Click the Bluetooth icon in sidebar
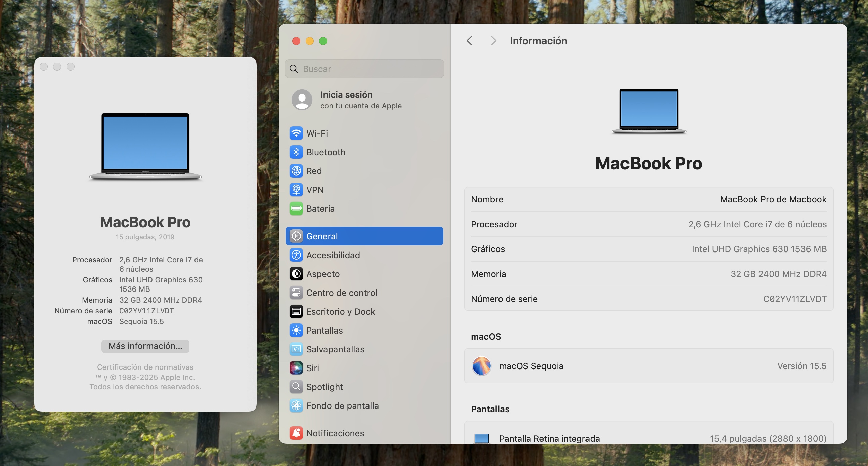868x466 pixels. pos(296,152)
